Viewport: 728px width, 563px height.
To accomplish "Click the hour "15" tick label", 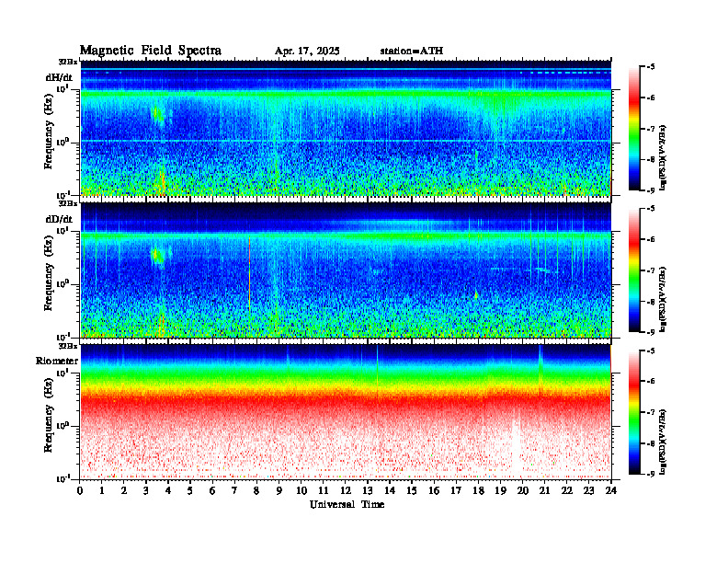I will tap(412, 490).
